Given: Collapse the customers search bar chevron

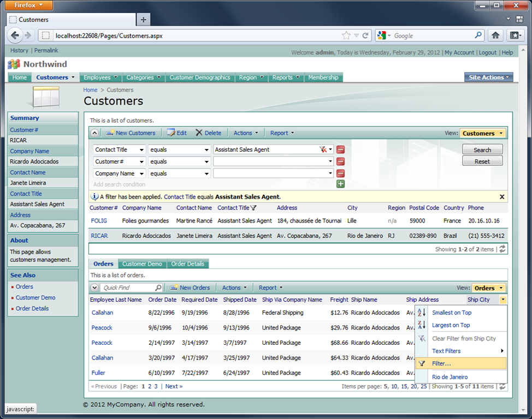Looking at the screenshot, I should click(95, 133).
